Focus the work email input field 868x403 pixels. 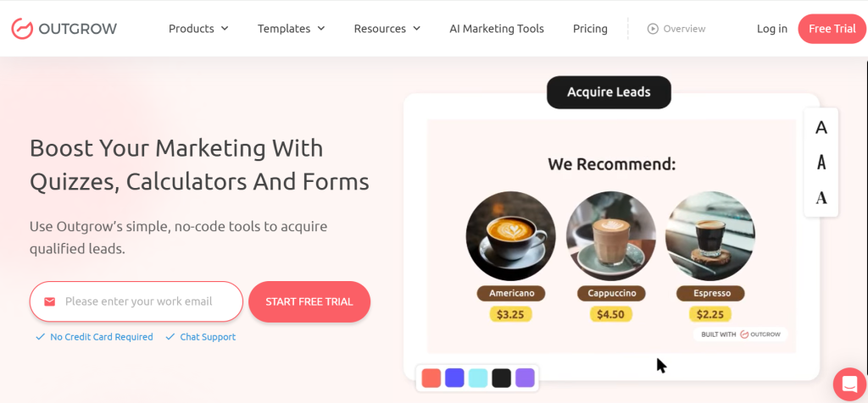click(x=136, y=302)
